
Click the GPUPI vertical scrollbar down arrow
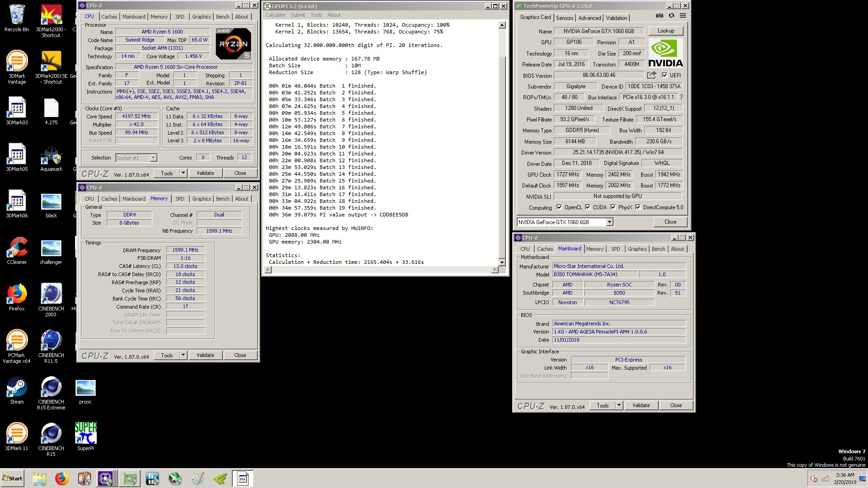tap(502, 262)
